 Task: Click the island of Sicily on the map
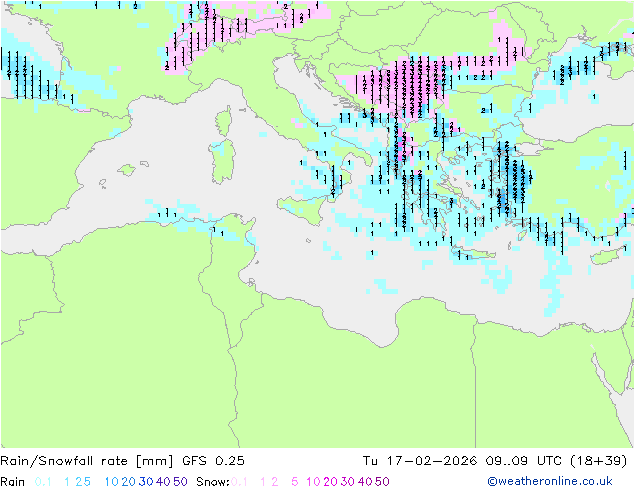[301, 209]
